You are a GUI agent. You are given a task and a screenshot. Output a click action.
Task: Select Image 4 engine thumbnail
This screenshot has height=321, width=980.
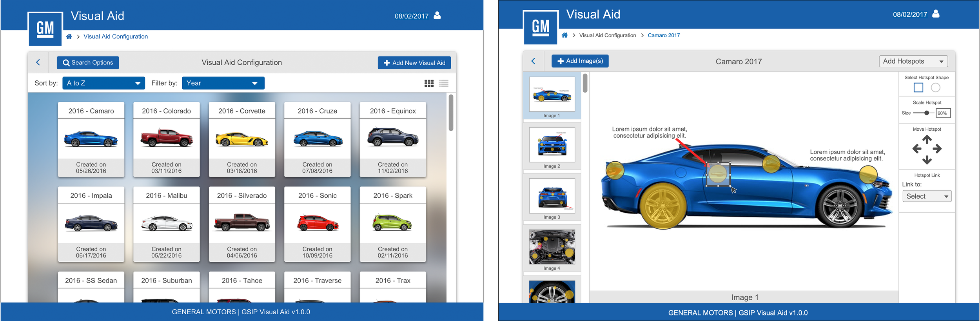[x=552, y=247]
